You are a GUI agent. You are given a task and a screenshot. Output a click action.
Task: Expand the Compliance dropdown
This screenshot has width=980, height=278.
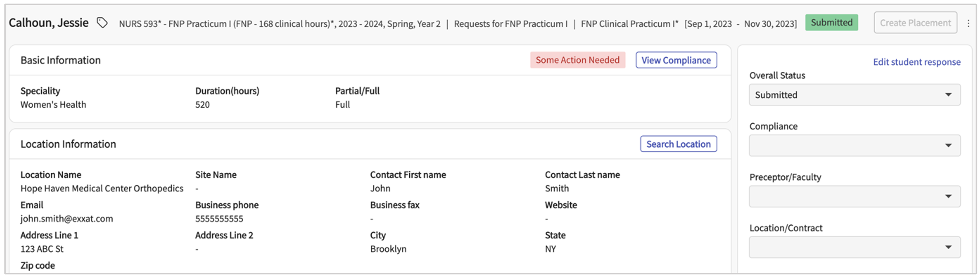coord(854,146)
